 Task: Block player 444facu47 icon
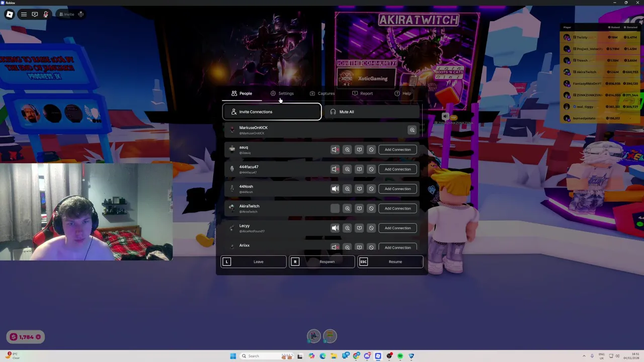(371, 169)
